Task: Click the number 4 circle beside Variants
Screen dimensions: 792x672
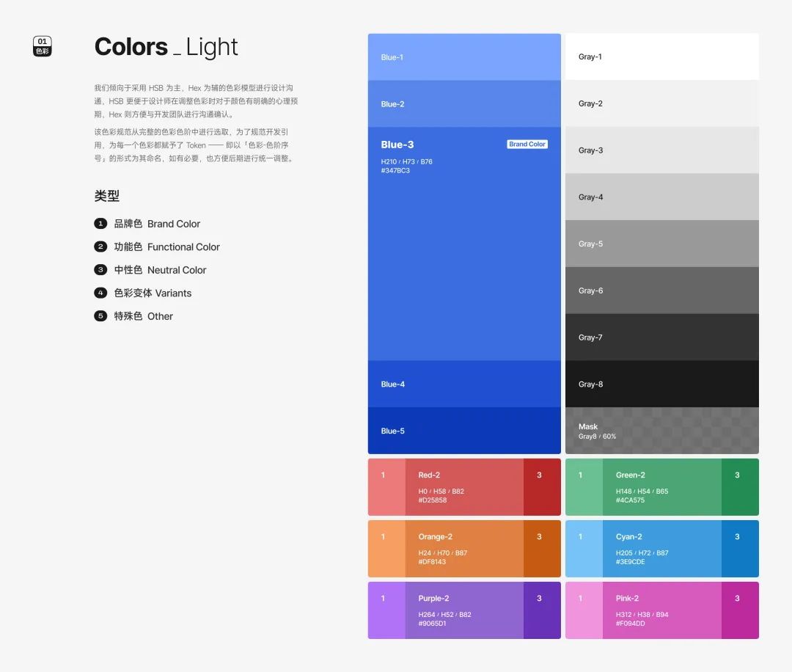Action: click(100, 293)
